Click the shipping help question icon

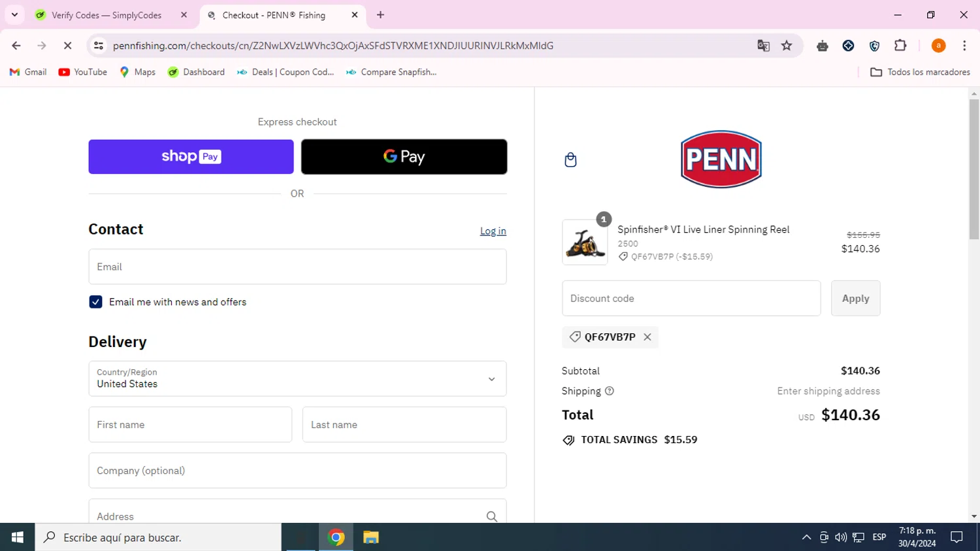610,391
